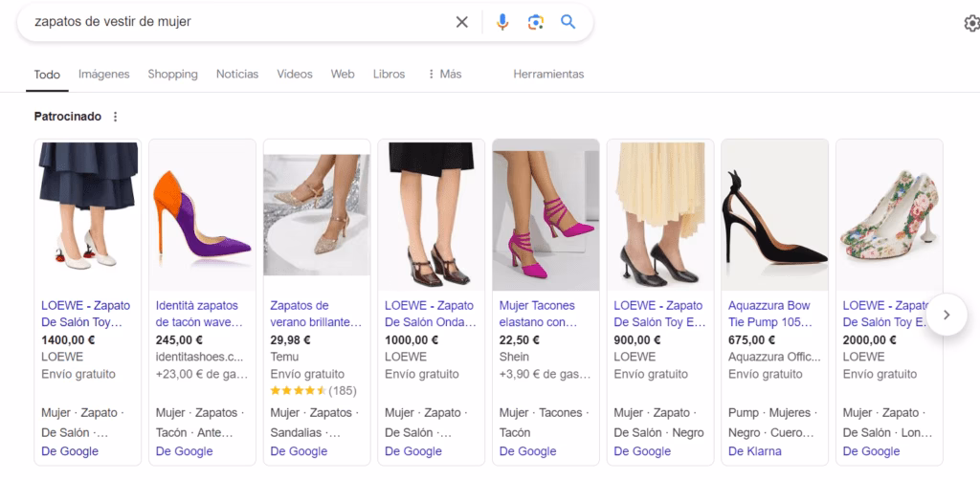
Task: Click 'De Google' under the Temu card
Action: [299, 451]
